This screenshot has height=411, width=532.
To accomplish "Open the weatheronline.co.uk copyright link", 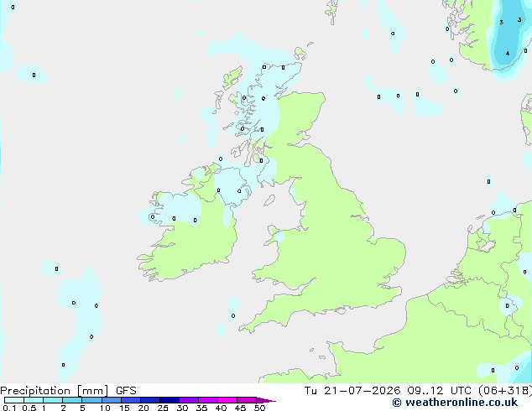I will [x=455, y=403].
